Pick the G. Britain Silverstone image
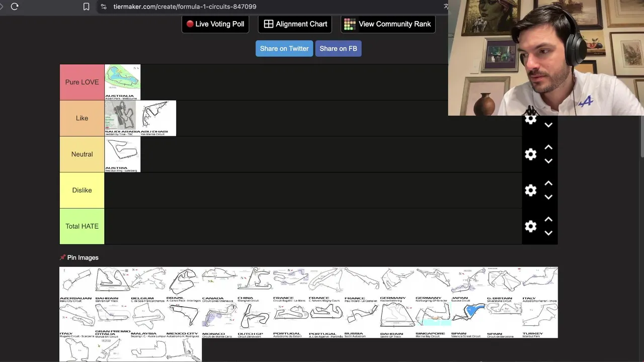This screenshot has height=362, width=644. [x=504, y=285]
